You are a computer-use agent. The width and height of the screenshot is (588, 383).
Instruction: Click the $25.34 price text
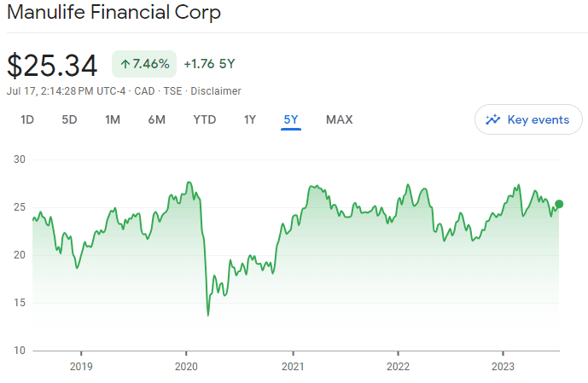(x=52, y=65)
